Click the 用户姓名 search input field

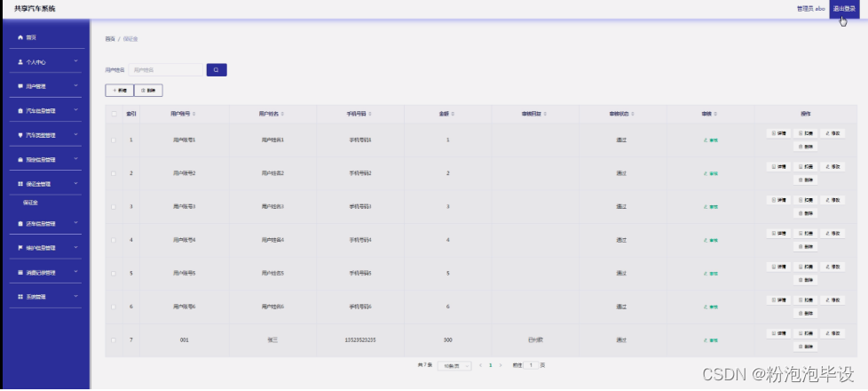click(x=166, y=70)
